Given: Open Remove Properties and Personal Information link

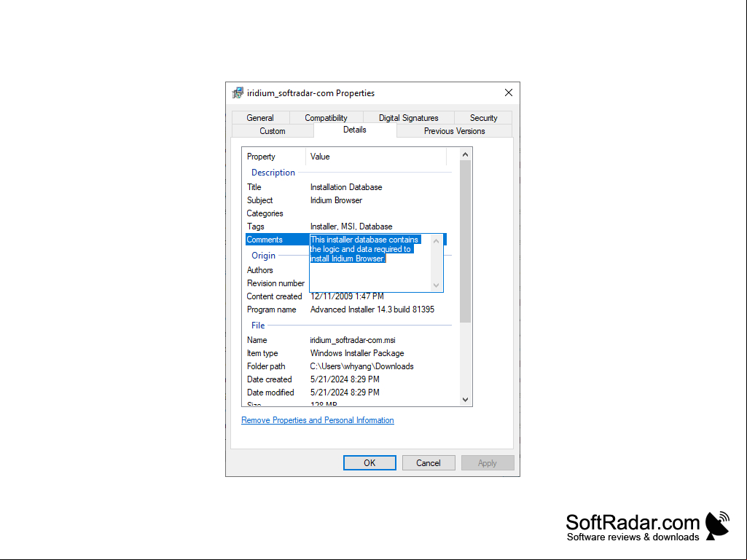Looking at the screenshot, I should coord(317,420).
